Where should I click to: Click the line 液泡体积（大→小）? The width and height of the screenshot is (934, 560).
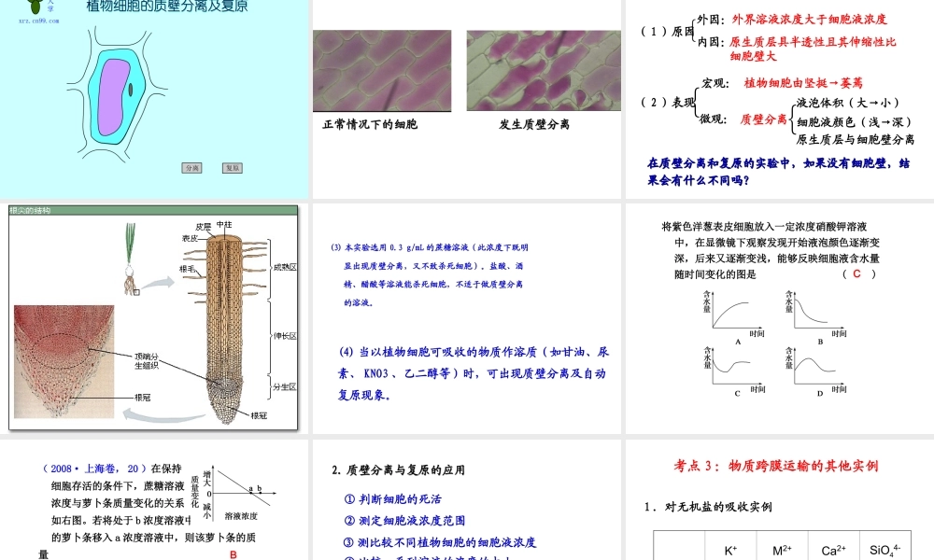(848, 103)
